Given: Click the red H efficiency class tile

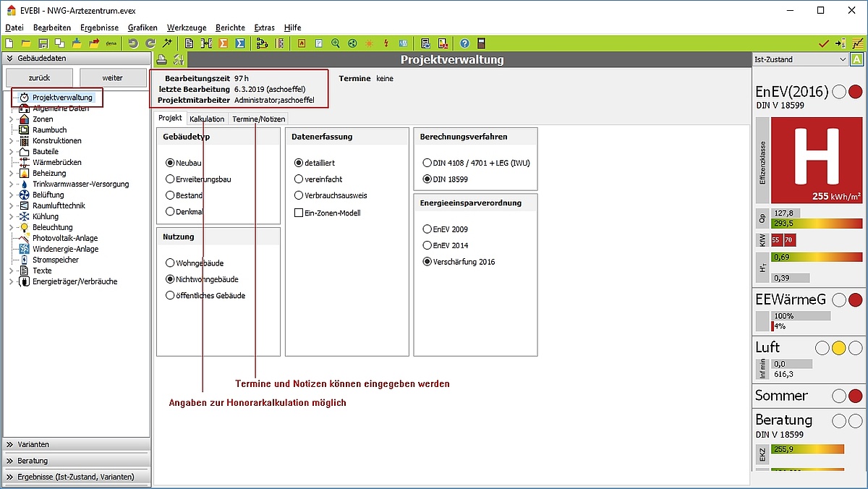Looking at the screenshot, I should (x=817, y=161).
